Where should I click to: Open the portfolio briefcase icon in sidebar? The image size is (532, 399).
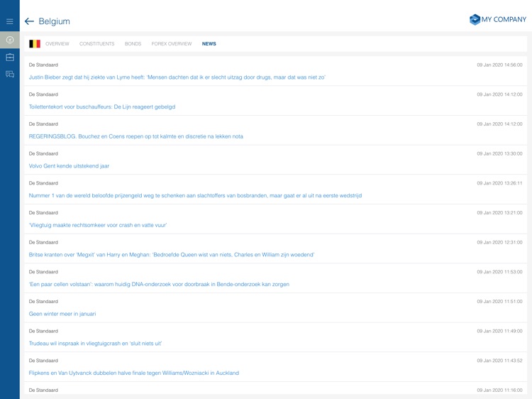tap(10, 57)
